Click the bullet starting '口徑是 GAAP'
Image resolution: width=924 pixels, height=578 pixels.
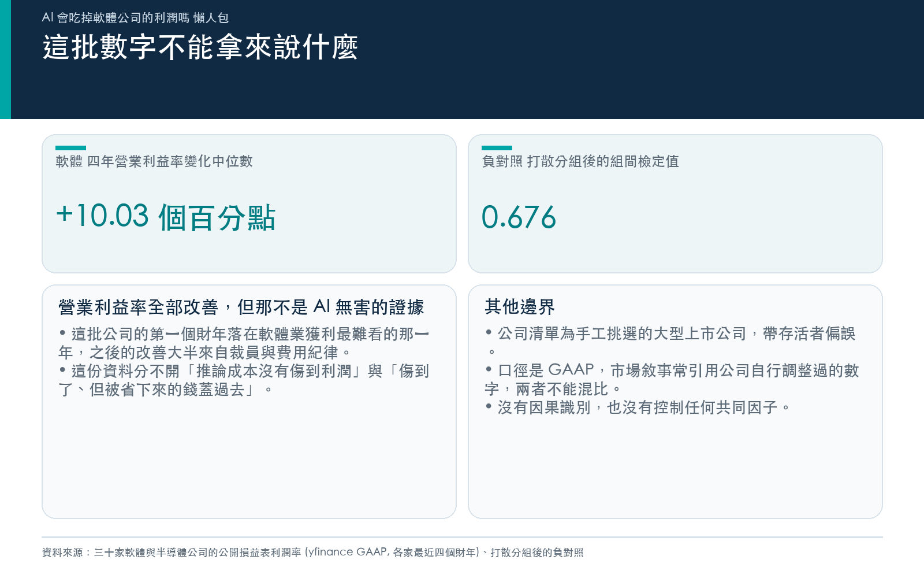672,379
